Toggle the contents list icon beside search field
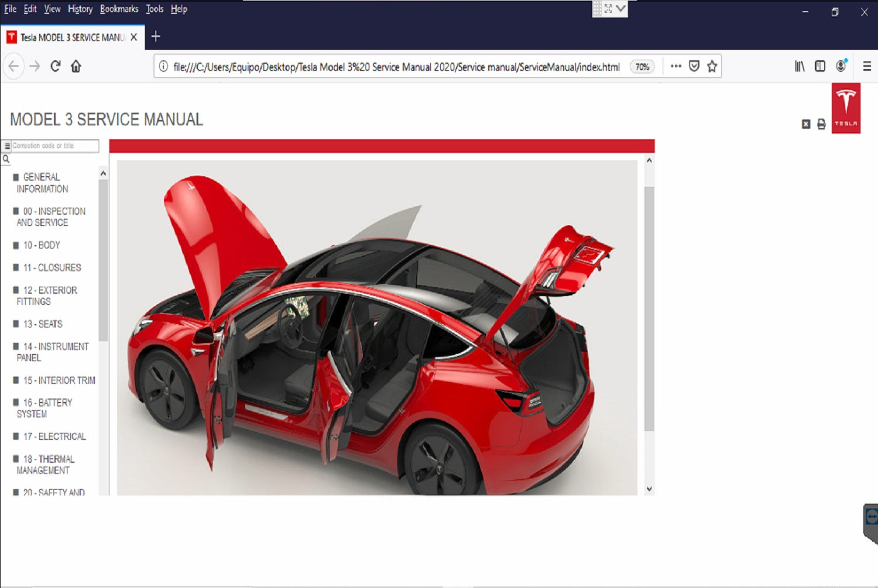Viewport: 878px width, 588px height. (7, 146)
